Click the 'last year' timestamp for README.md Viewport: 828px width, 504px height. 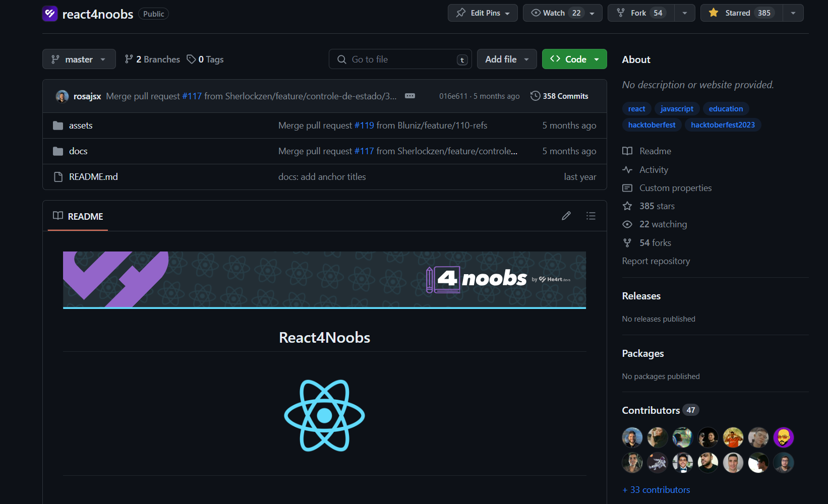point(580,177)
